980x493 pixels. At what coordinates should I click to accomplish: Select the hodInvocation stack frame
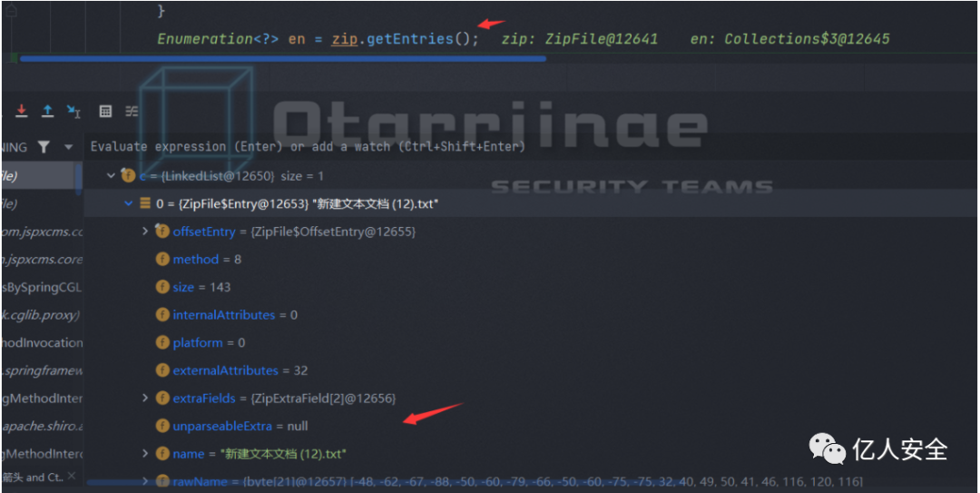(x=41, y=343)
